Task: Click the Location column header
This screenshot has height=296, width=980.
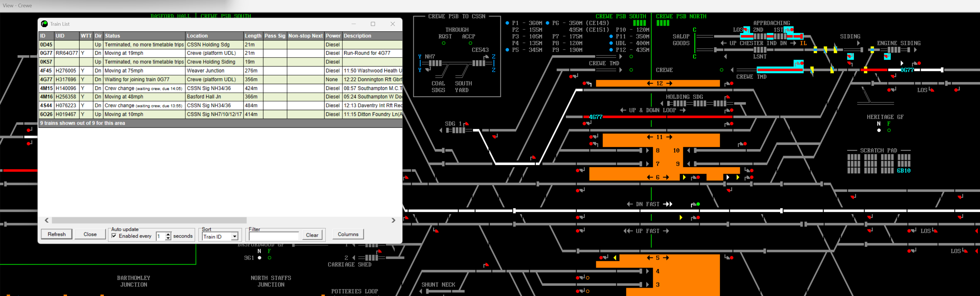Action: tap(215, 36)
